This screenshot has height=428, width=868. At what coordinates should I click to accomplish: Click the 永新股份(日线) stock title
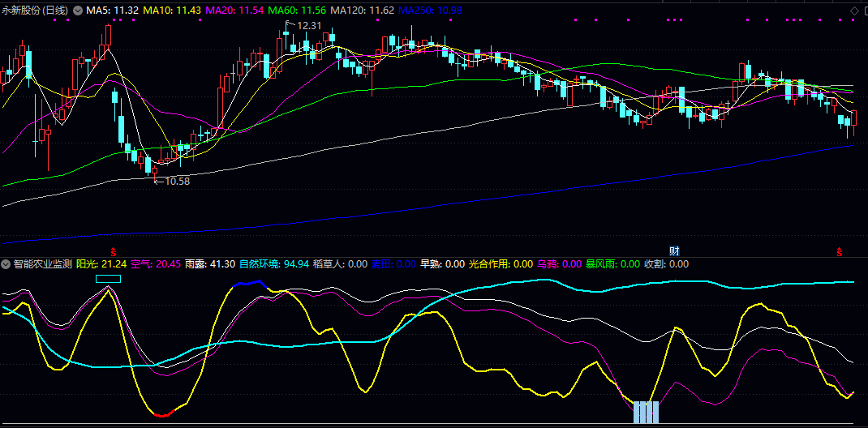[36, 11]
